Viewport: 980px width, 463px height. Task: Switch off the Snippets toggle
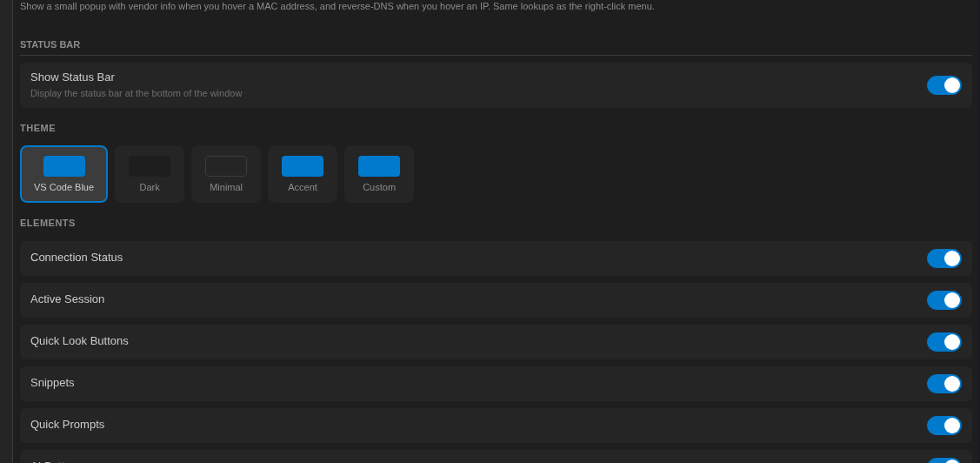pyautogui.click(x=943, y=384)
